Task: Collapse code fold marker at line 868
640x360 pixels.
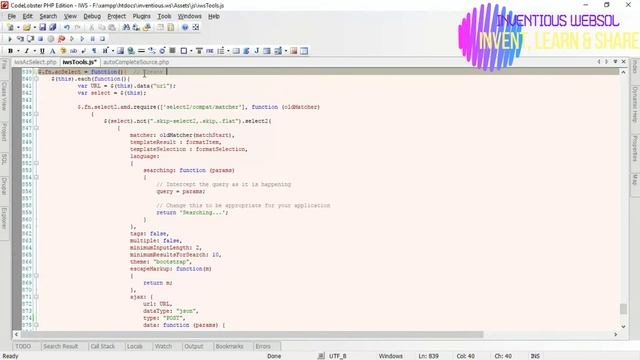Action: tap(36, 276)
